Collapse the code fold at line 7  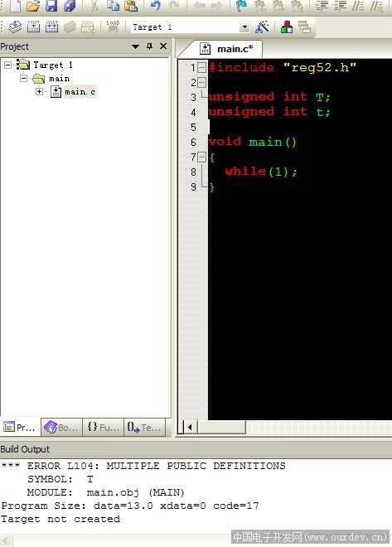201,157
